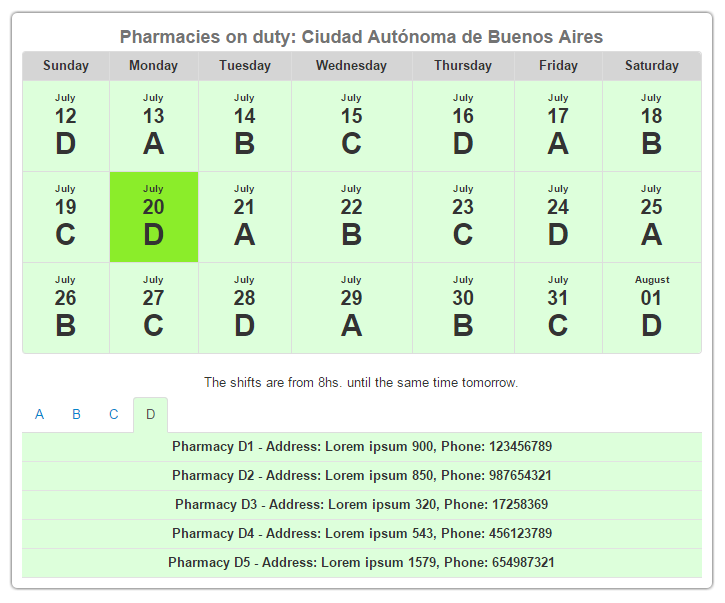Select highlighted July 20 cell
Screen dimensions: 725x603
153,217
